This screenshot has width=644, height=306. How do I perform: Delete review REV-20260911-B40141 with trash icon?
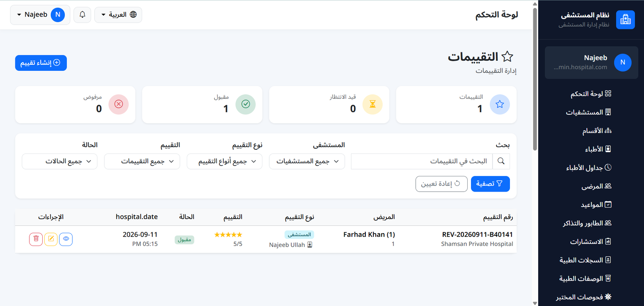click(36, 239)
